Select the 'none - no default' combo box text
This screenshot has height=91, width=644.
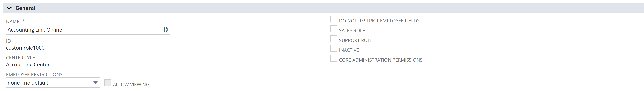(x=28, y=83)
